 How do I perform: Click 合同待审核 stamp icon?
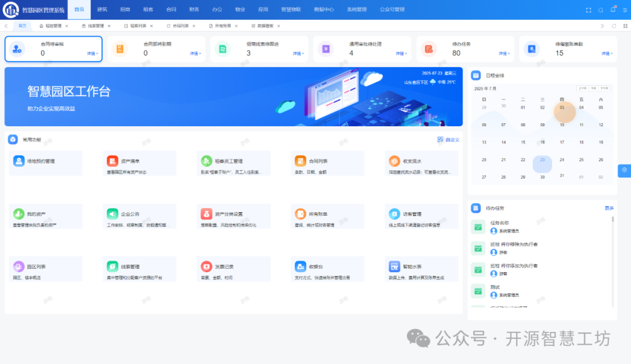18,49
